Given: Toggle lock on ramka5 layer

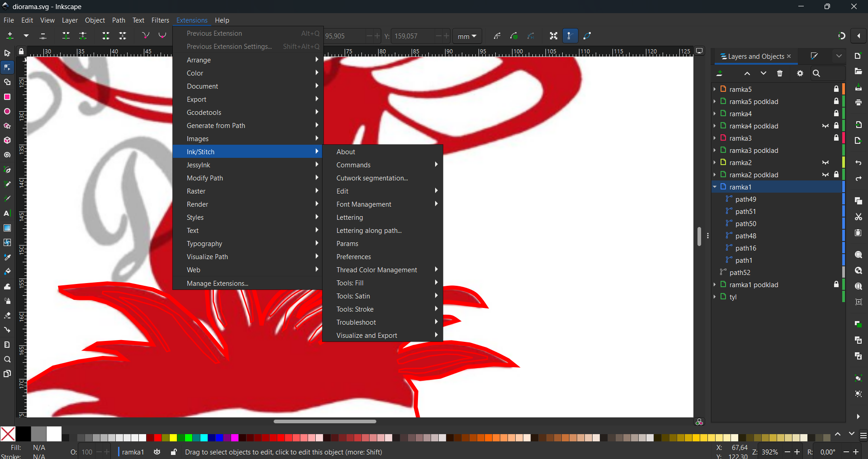Looking at the screenshot, I should (x=836, y=89).
